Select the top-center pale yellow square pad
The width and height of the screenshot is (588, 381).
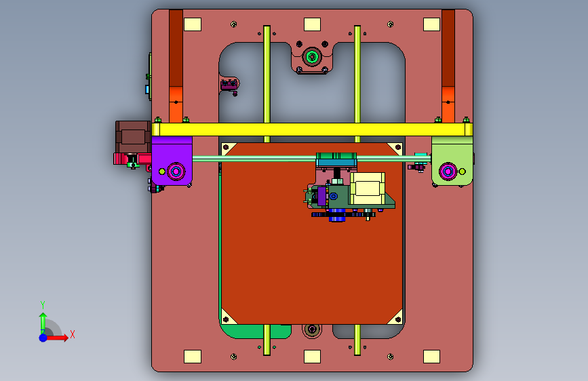tap(312, 24)
